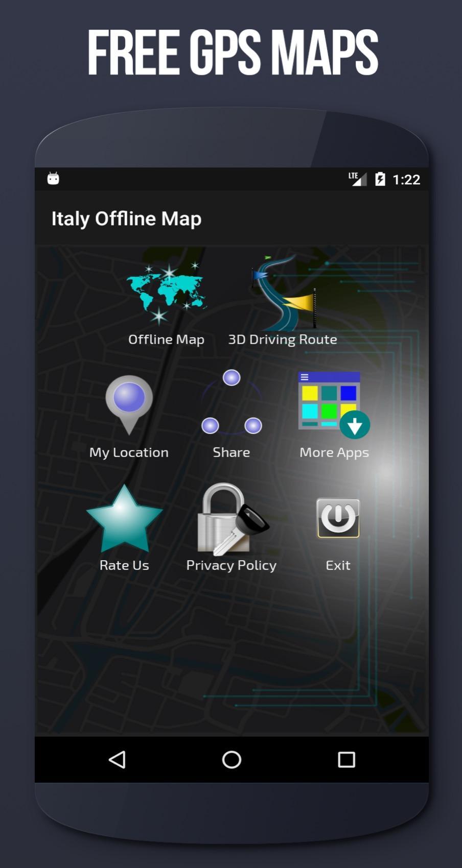
Task: Tap the Android debug notification icon
Action: tap(53, 178)
